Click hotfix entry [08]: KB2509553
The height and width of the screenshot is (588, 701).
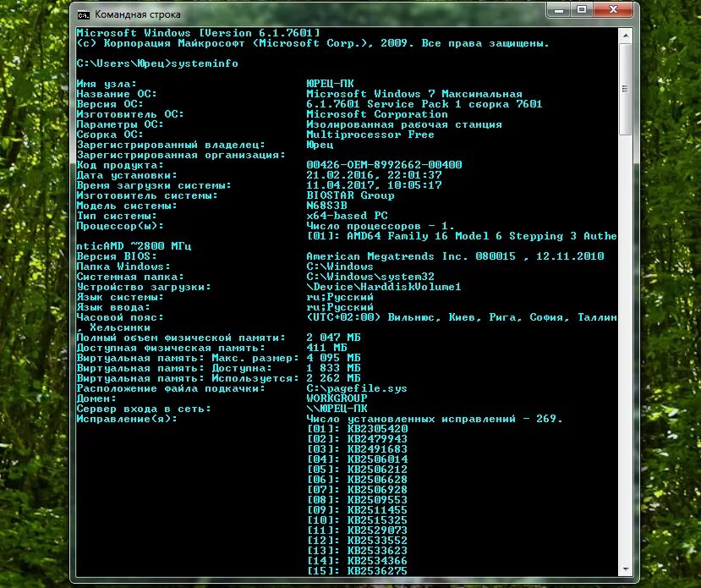357,500
